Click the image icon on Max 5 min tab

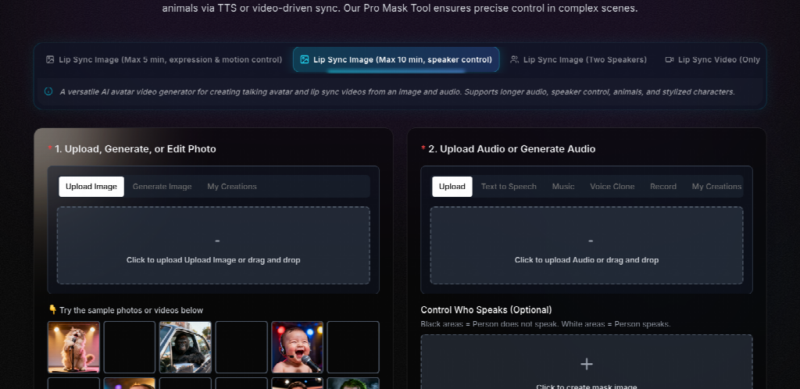point(50,60)
